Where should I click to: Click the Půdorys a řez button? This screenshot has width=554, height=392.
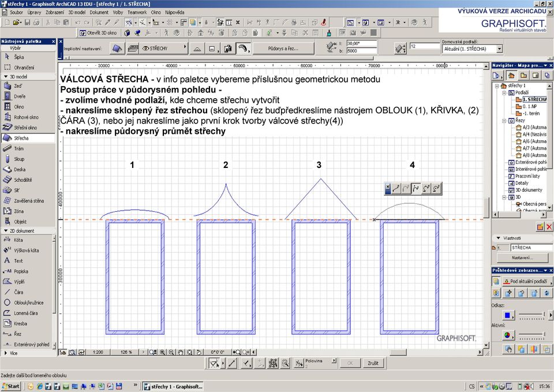pyautogui.click(x=283, y=48)
